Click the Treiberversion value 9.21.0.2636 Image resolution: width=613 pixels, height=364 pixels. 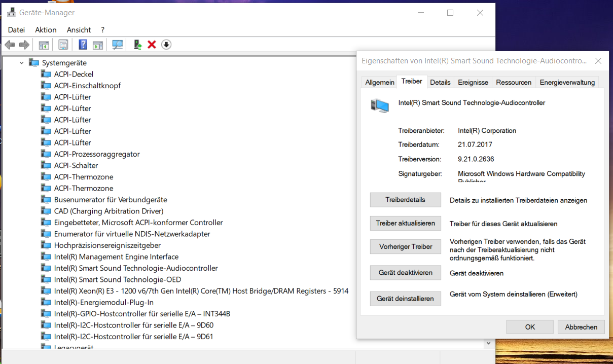[476, 159]
